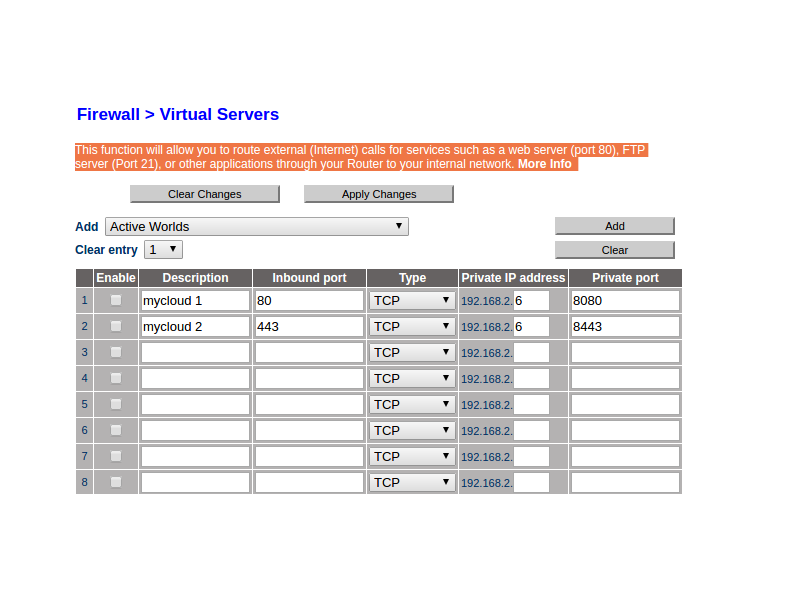Click the inbound port field containing 443
The height and width of the screenshot is (600, 800).
click(309, 327)
